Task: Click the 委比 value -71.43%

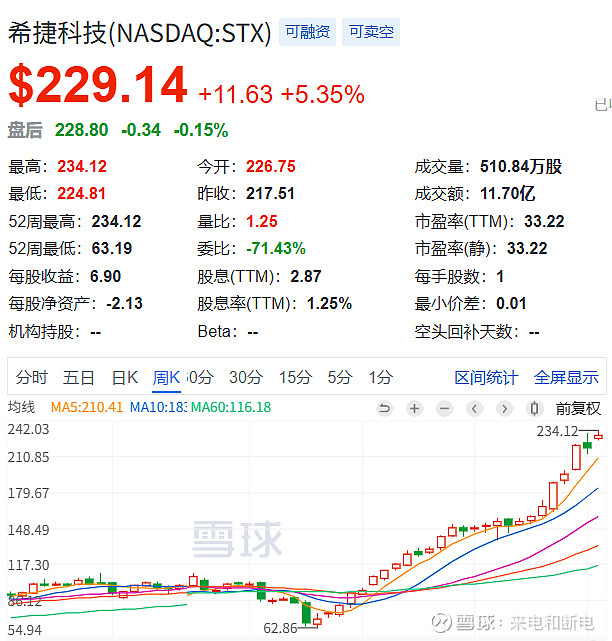Action: point(276,248)
